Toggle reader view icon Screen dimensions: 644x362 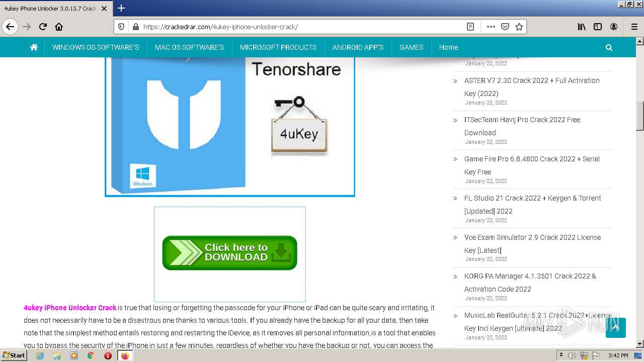pyautogui.click(x=470, y=27)
